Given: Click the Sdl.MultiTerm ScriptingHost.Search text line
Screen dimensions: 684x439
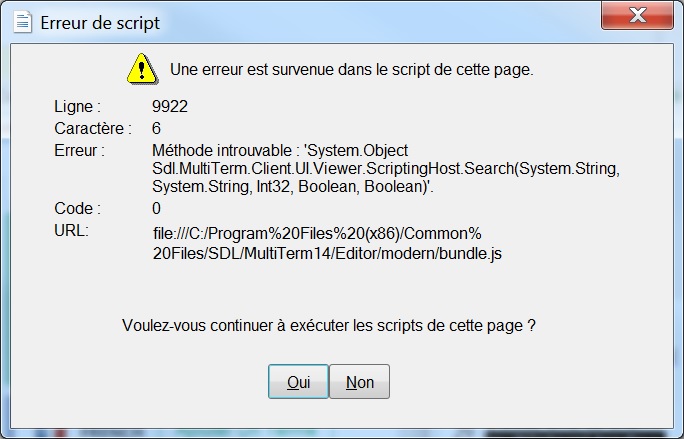Looking at the screenshot, I should pos(386,168).
